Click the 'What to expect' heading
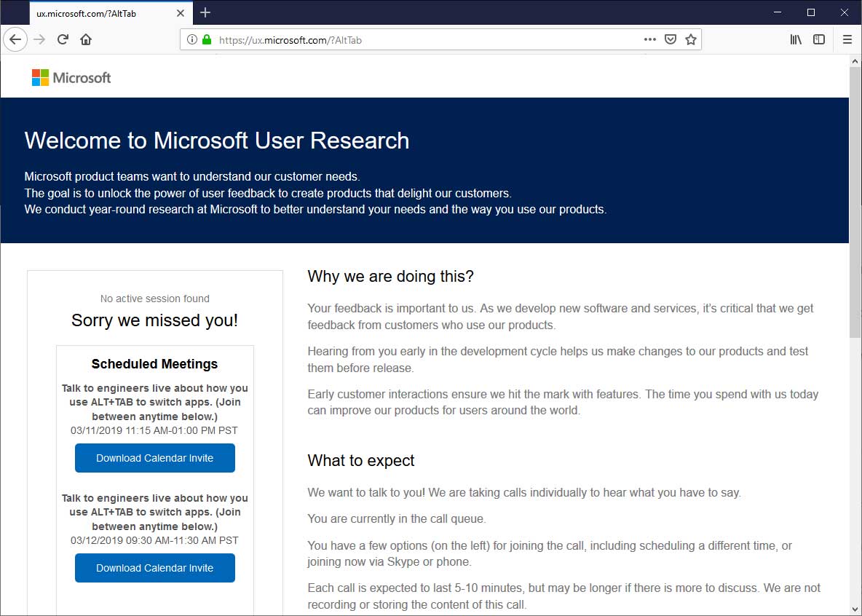 361,460
